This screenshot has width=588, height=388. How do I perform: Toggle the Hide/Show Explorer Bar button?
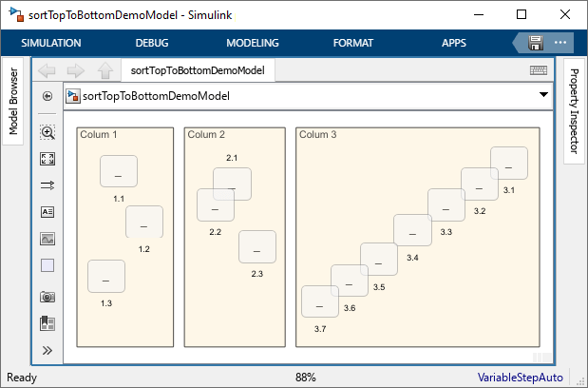tap(47, 96)
